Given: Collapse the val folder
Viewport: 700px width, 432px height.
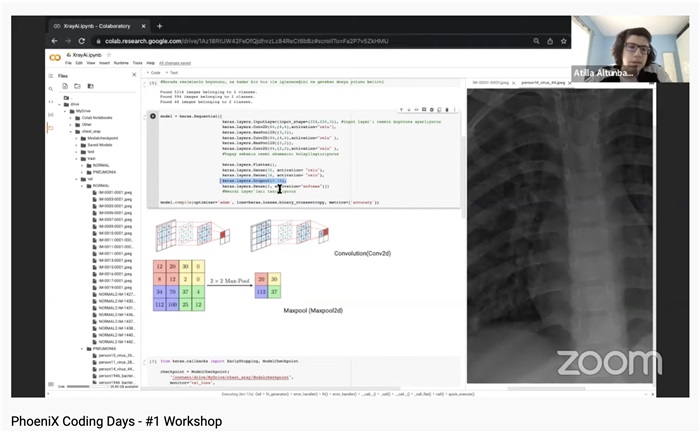Looking at the screenshot, I should click(77, 179).
